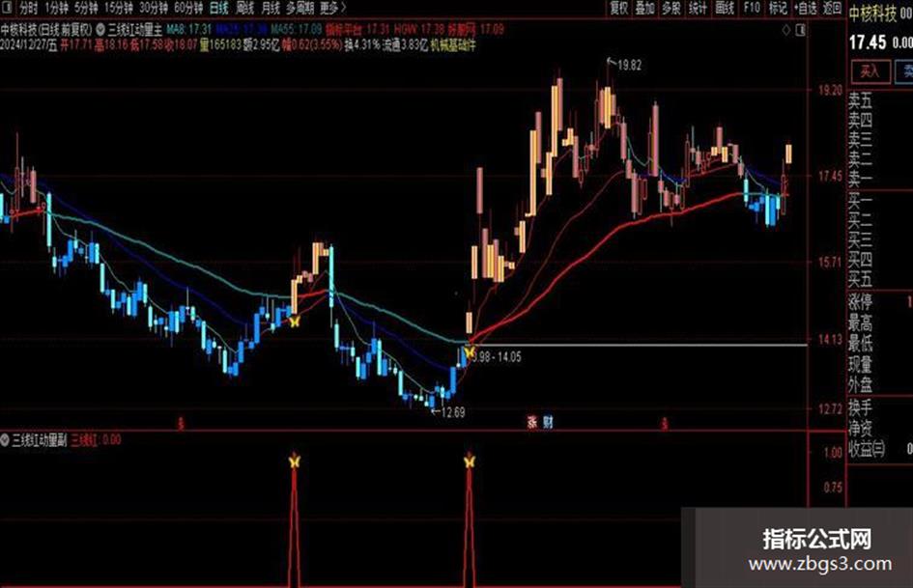This screenshot has width=913, height=588.
Task: Select the 周线 weekly chart tab
Action: coord(245,8)
